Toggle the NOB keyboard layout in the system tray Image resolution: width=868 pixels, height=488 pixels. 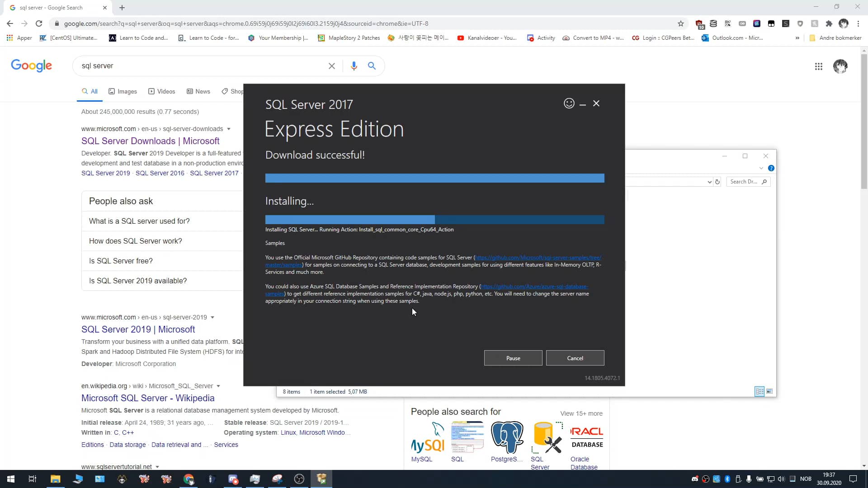click(x=807, y=479)
